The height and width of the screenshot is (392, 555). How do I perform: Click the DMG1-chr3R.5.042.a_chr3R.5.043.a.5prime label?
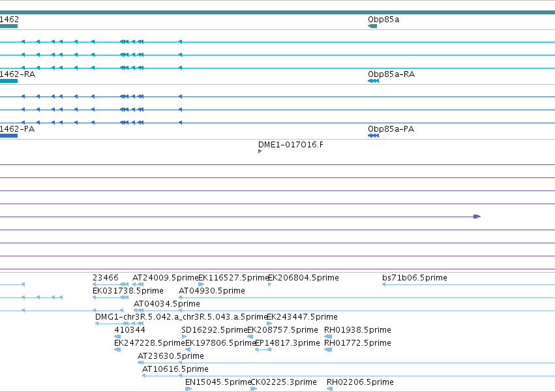(181, 317)
